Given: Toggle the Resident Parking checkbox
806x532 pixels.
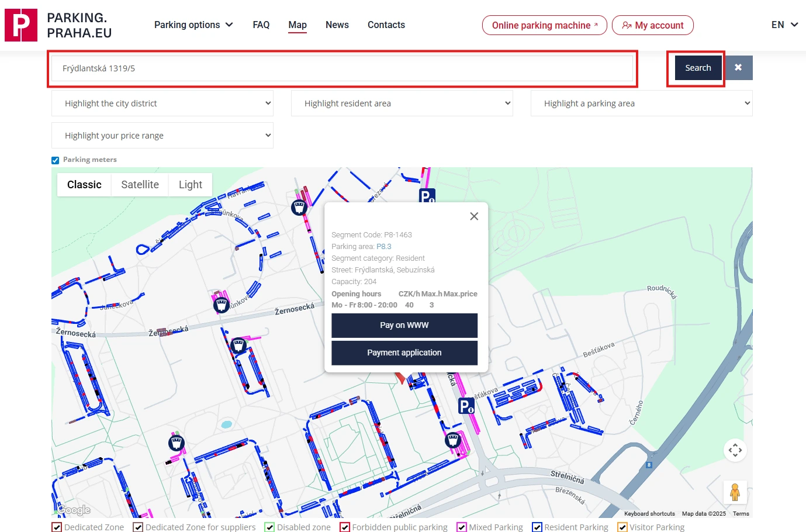Looking at the screenshot, I should pos(537,527).
